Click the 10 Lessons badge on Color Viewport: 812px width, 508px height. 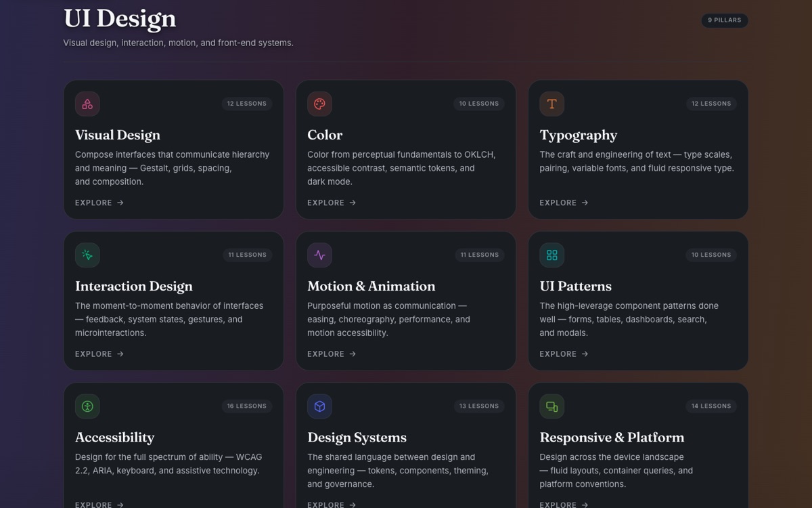coord(479,104)
